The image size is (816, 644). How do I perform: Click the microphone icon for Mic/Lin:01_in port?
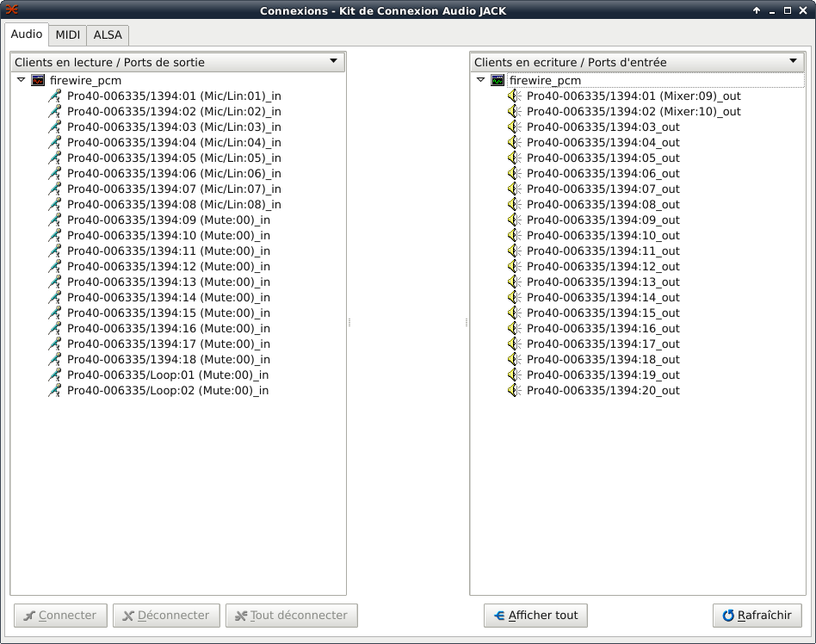(54, 96)
